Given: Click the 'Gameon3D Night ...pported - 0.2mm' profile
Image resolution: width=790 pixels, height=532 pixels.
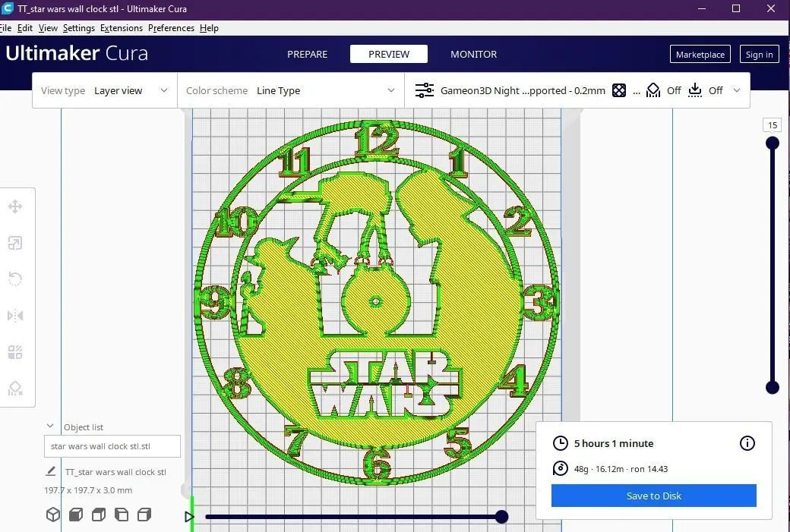Looking at the screenshot, I should pyautogui.click(x=523, y=90).
